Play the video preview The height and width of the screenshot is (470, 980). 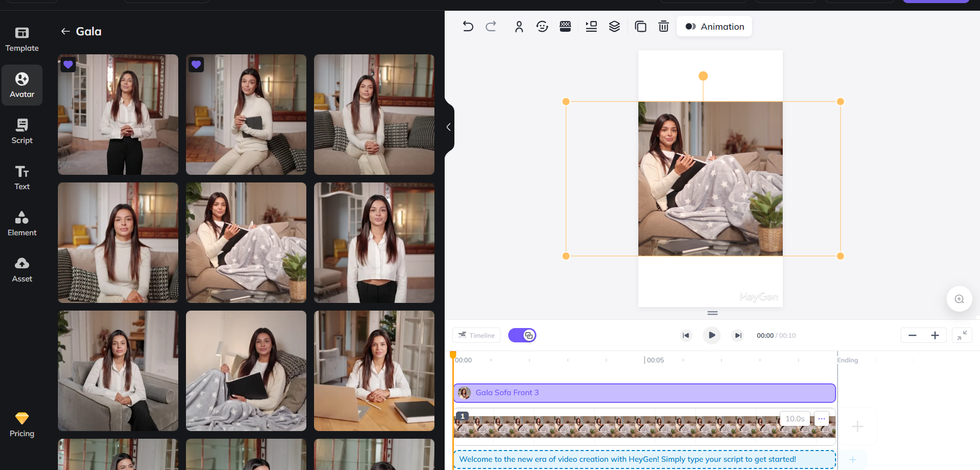[x=712, y=335]
